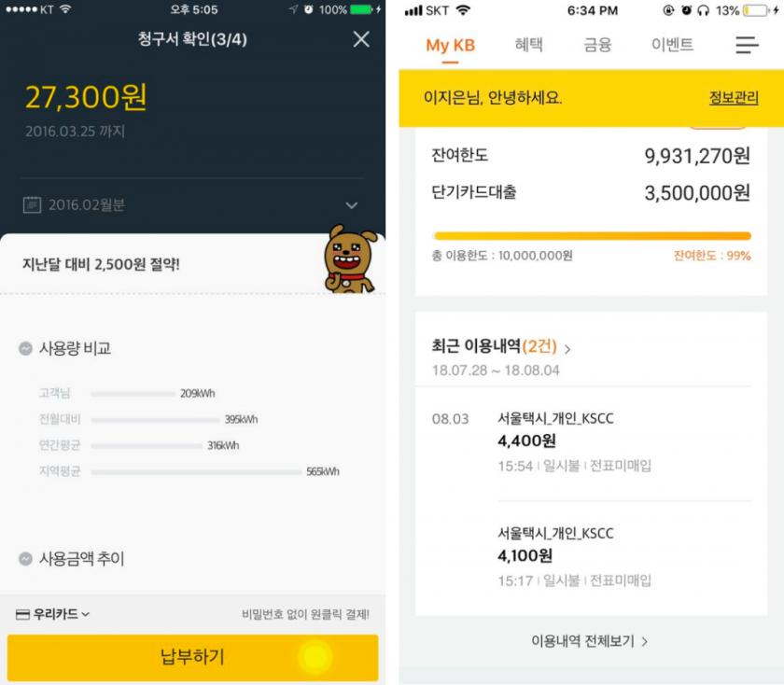The width and height of the screenshot is (784, 685).
Task: Select the My KB tab
Action: [450, 46]
